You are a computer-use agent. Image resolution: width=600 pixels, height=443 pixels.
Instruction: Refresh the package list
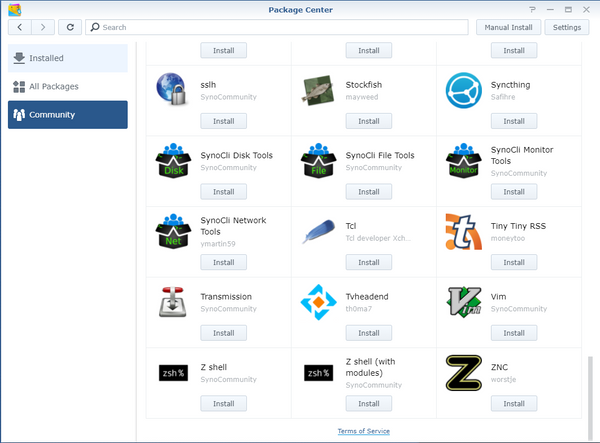pyautogui.click(x=70, y=27)
